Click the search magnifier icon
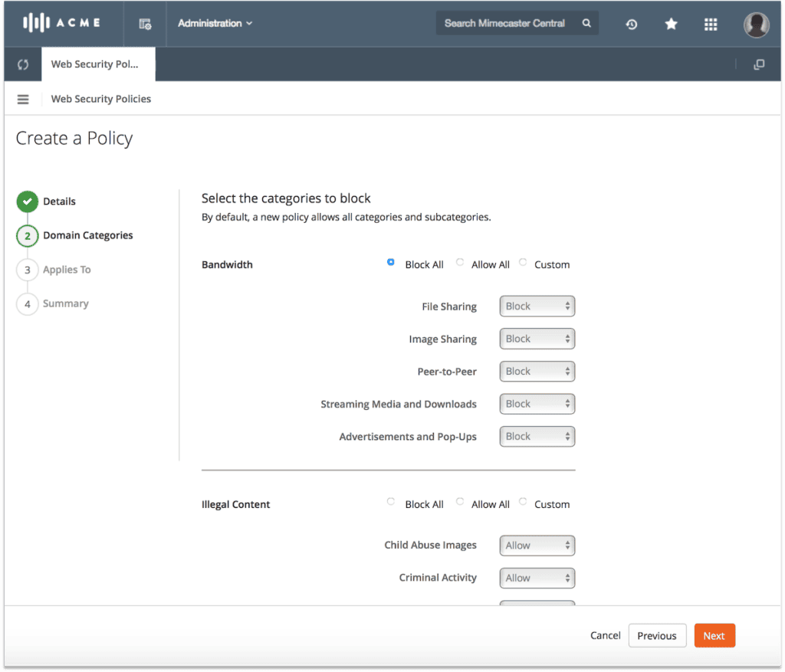The width and height of the screenshot is (785, 672). [586, 23]
